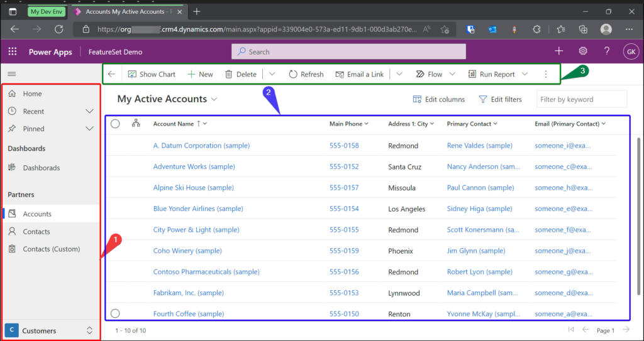Click the Show Chart command
The image size is (644, 341).
(x=152, y=74)
